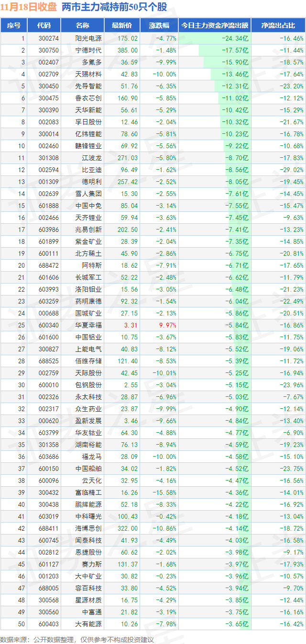Click stock name 德明利
Viewport: 306px width, 644px height.
[92, 182]
